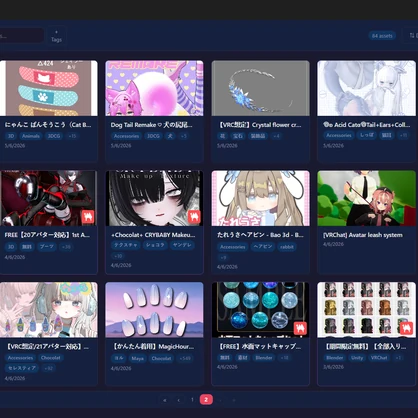Expand the +10 tags on CRYBABY Makeup card
Screen dimensions: 418x418
(x=118, y=256)
